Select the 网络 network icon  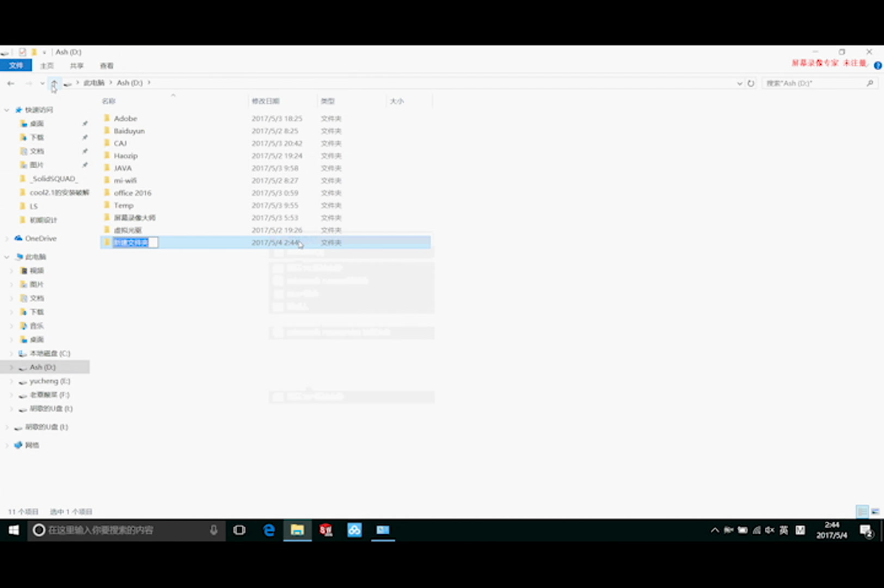19,445
